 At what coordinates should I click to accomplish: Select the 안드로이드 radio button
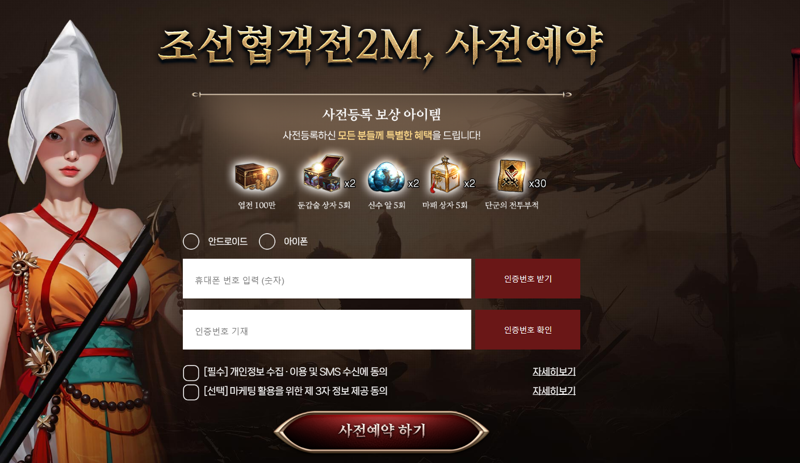point(191,241)
